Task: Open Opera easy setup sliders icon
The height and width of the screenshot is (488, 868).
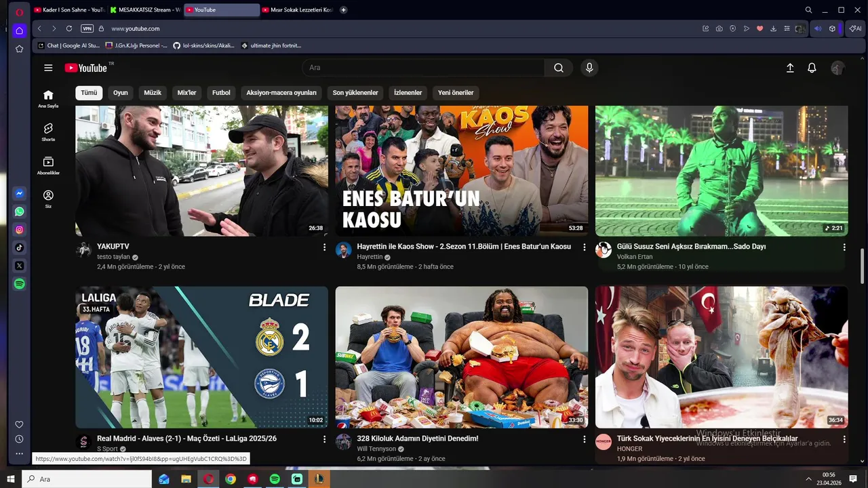Action: [787, 28]
